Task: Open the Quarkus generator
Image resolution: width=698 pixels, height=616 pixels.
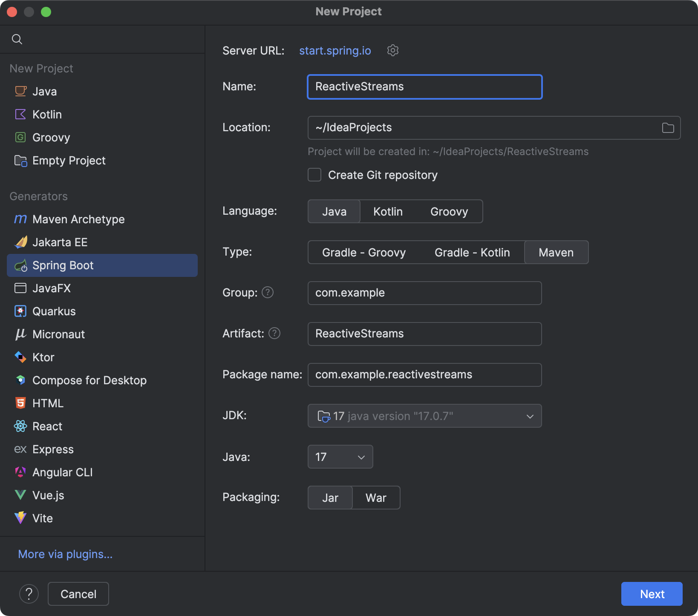Action: pyautogui.click(x=20, y=311)
